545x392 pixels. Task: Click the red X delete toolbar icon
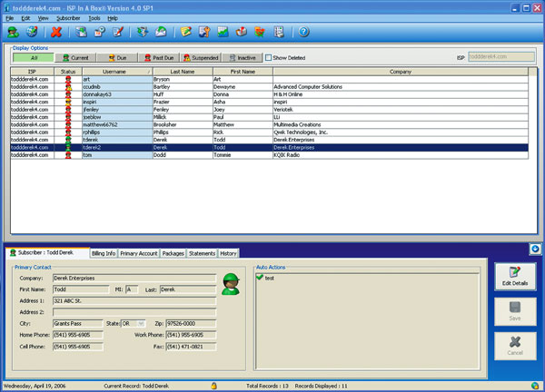tap(57, 32)
